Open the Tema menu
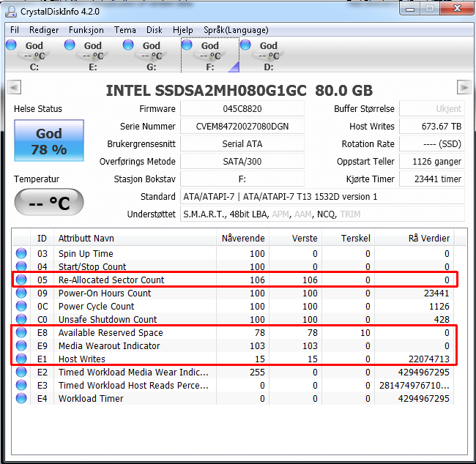Viewport: 476px width, 464px height. tap(125, 30)
